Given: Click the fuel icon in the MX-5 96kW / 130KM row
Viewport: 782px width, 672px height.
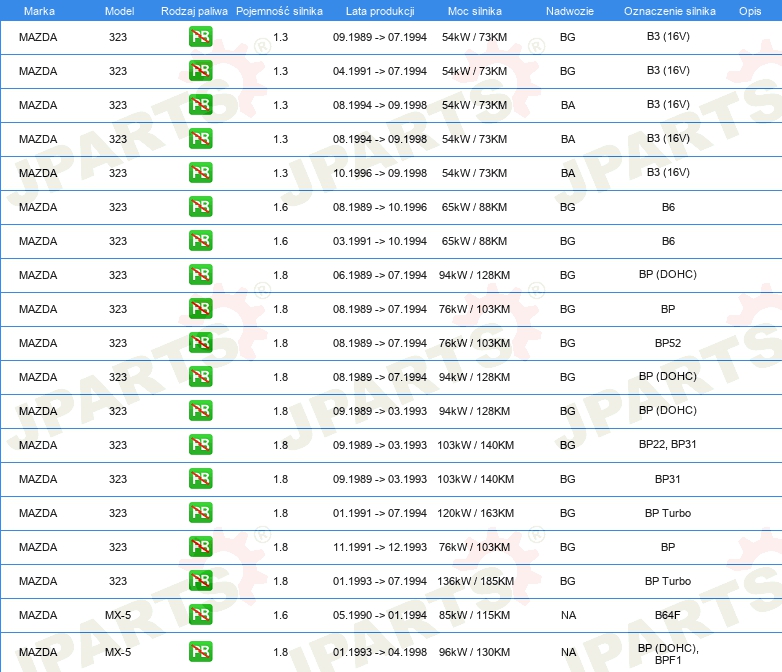Looking at the screenshot, I should click(x=200, y=652).
